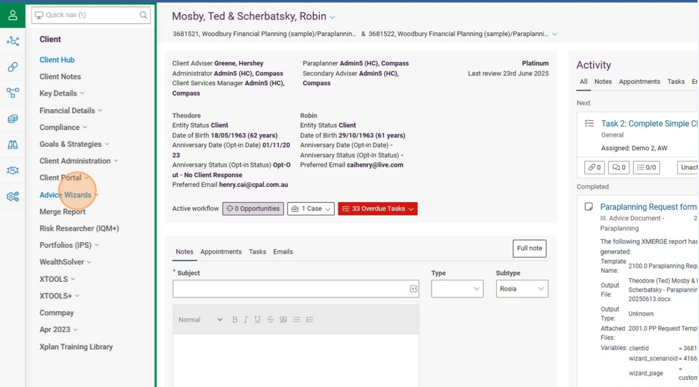Open the workflow hierarchy sidebar icon
Screen dimensions: 699x387
[x=12, y=93]
